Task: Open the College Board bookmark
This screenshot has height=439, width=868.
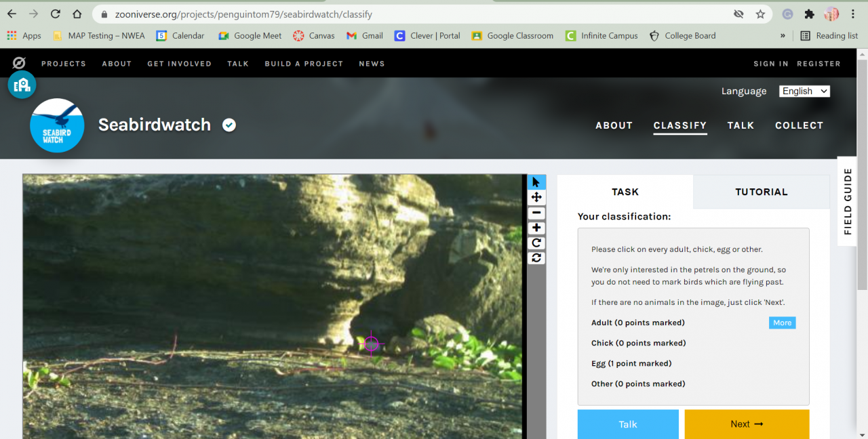Action: (682, 36)
